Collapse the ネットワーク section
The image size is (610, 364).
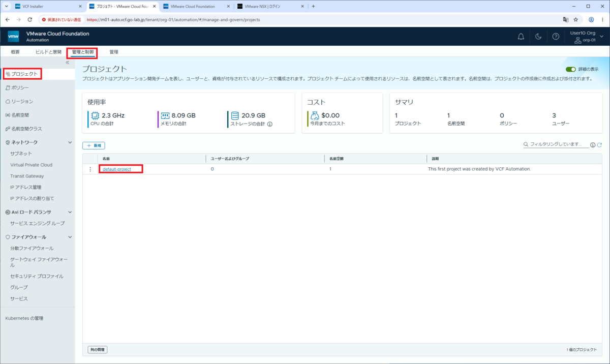click(x=70, y=142)
